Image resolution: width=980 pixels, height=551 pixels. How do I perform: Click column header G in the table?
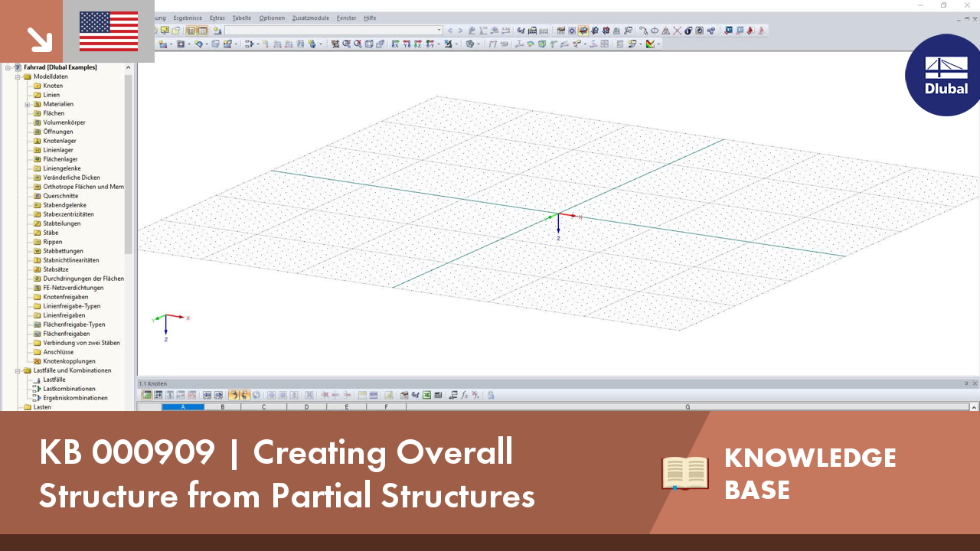(x=688, y=407)
